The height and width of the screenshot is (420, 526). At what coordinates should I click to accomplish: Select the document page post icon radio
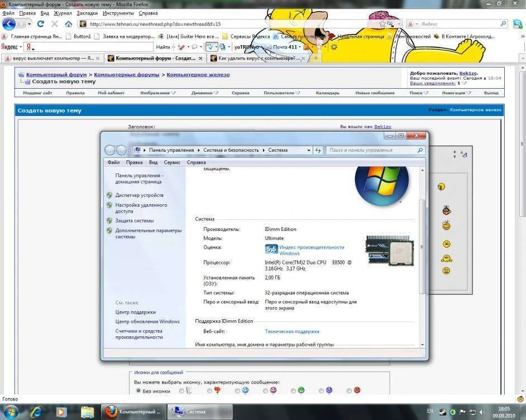182,390
